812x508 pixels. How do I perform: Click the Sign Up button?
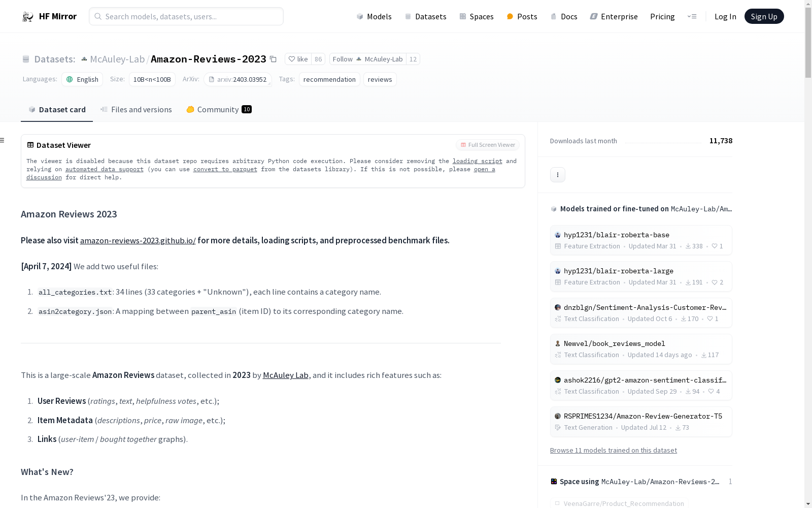[764, 16]
